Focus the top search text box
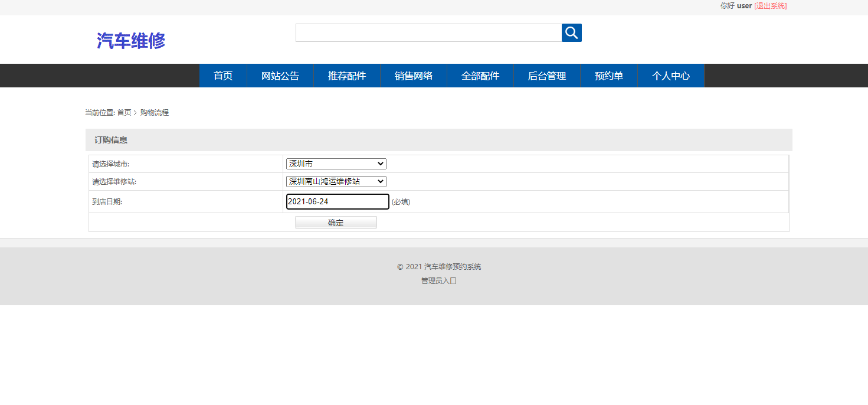The width and height of the screenshot is (868, 405). point(428,33)
